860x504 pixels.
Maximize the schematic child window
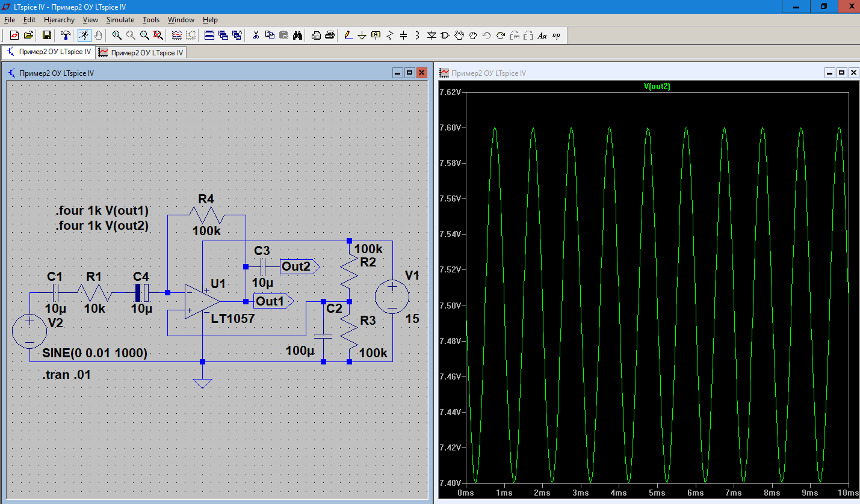coord(409,73)
